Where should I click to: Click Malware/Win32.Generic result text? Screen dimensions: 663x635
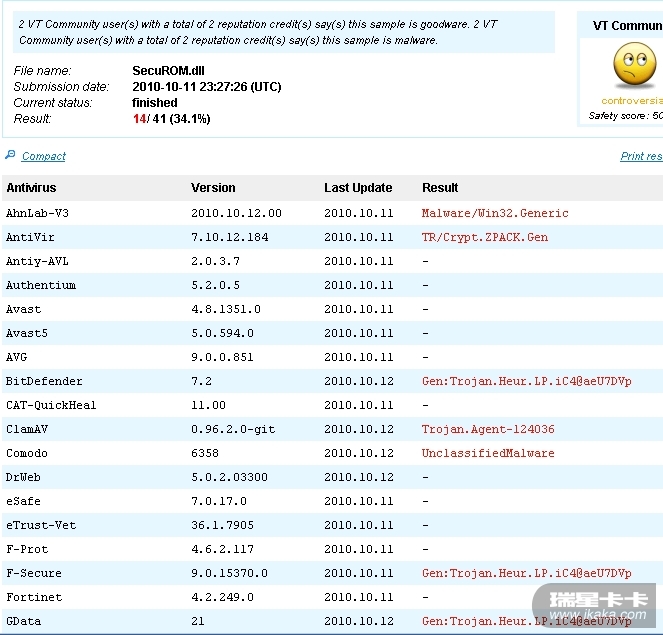(495, 213)
